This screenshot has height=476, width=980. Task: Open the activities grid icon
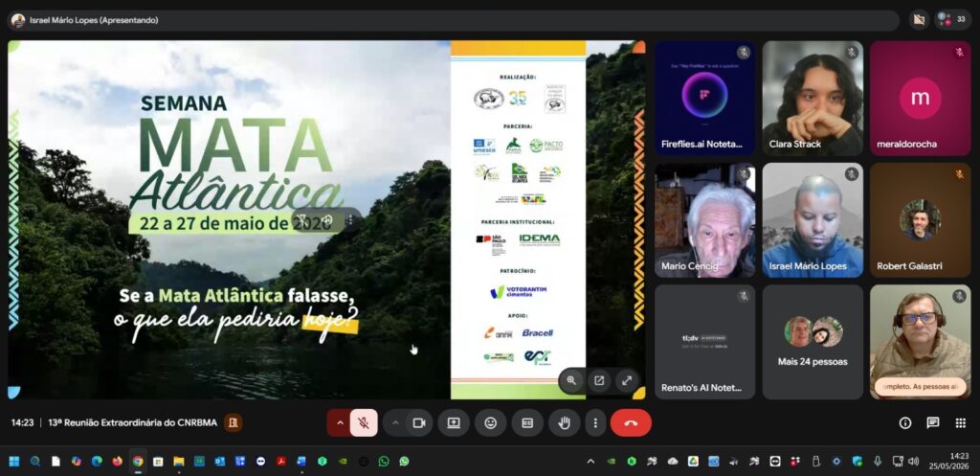(x=961, y=423)
